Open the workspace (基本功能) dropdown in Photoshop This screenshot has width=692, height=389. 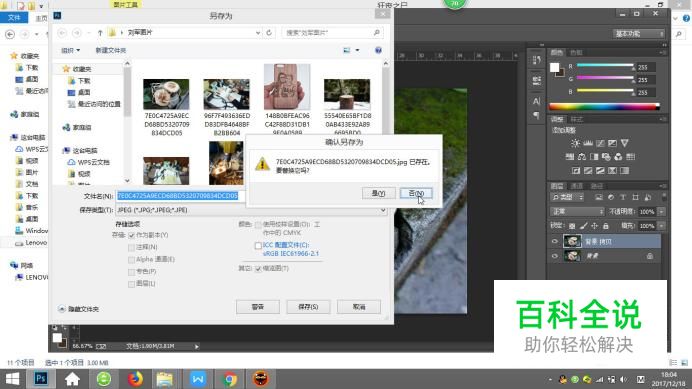click(639, 34)
